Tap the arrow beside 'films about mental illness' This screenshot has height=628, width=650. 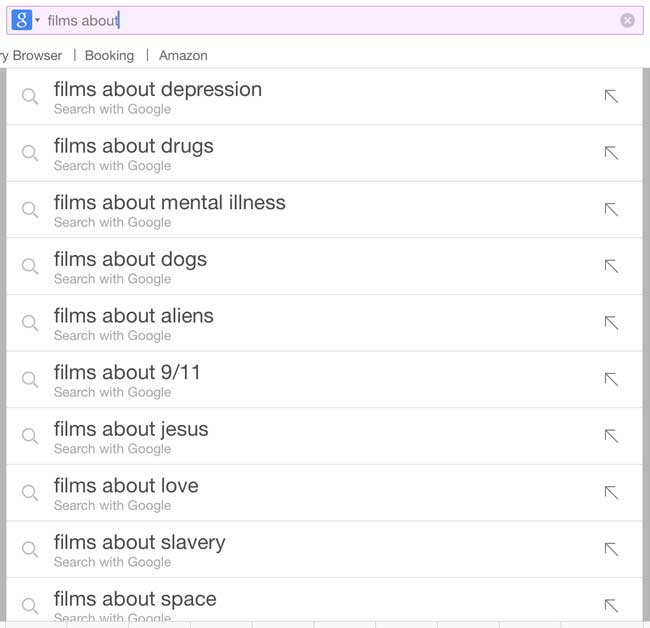pyautogui.click(x=611, y=209)
